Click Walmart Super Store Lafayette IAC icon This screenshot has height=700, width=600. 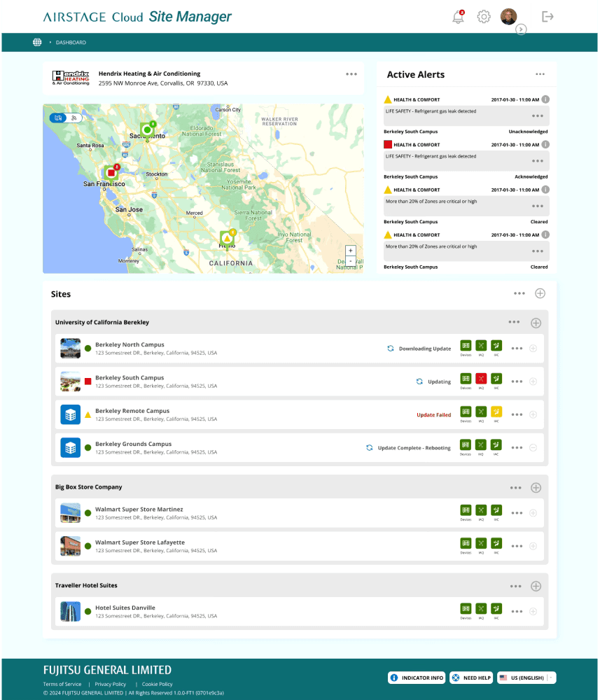(496, 543)
